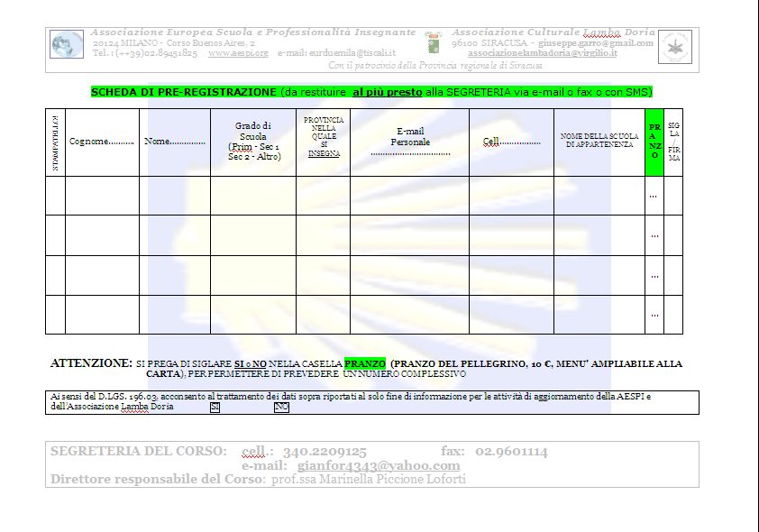759x532 pixels.
Task: Click the Associazione Culturale Lamba Doria title
Action: (553, 32)
